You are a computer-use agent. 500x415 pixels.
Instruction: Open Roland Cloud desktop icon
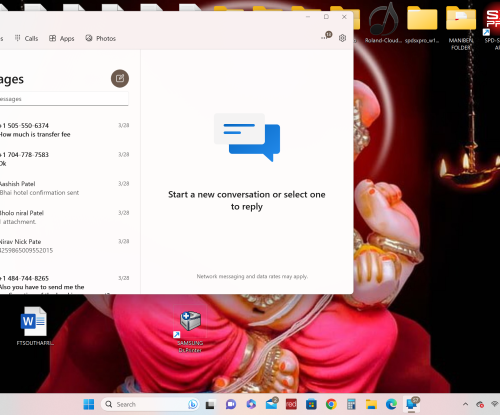[383, 23]
